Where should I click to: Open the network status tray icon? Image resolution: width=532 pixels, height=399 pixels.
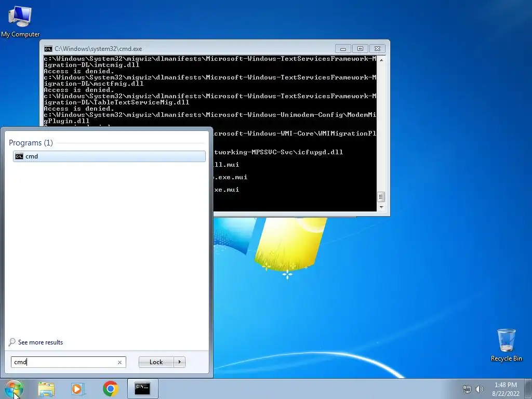[467, 389]
